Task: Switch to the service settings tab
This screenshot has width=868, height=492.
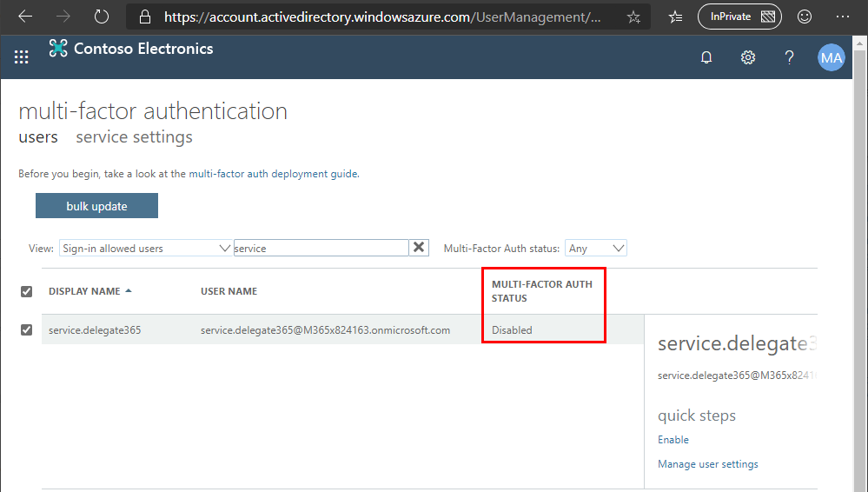Action: (134, 137)
